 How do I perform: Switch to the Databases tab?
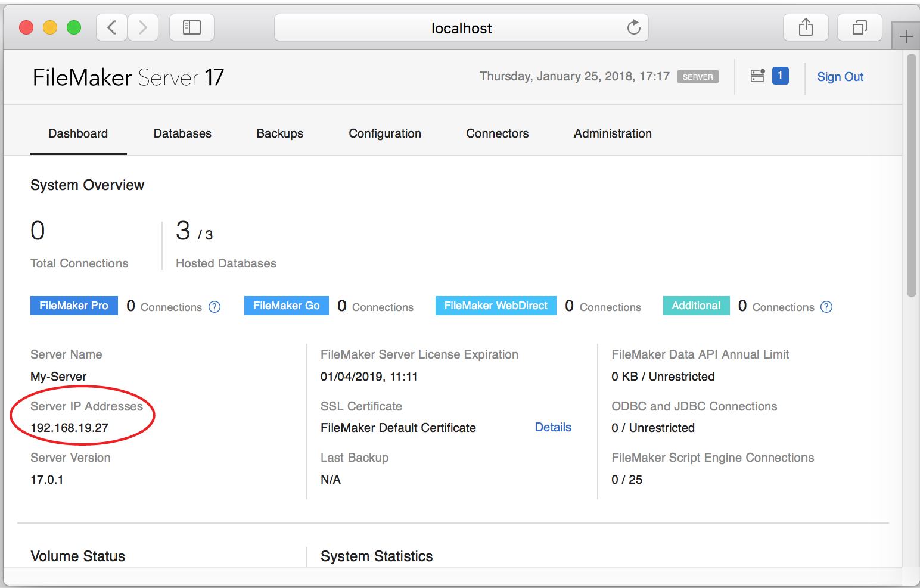[x=182, y=133]
